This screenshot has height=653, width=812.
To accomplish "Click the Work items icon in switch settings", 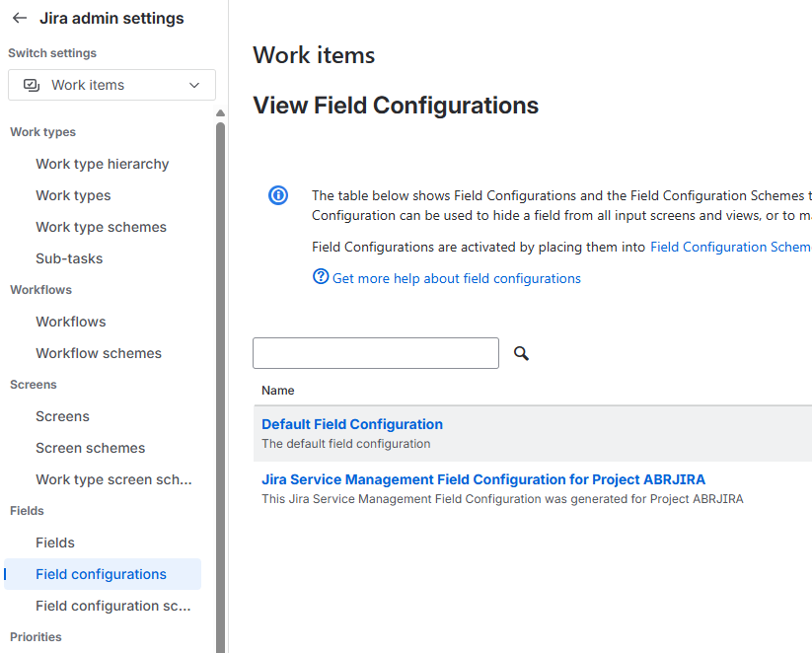I will (32, 85).
